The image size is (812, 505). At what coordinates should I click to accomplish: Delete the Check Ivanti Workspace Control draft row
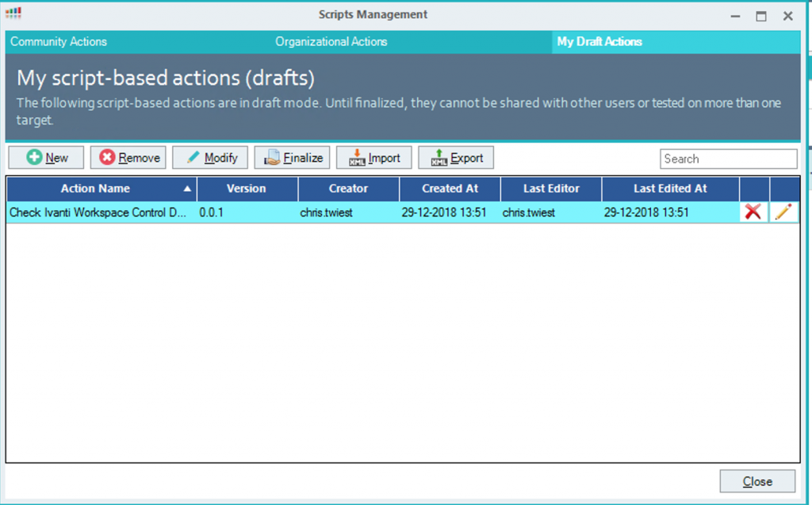click(x=753, y=212)
